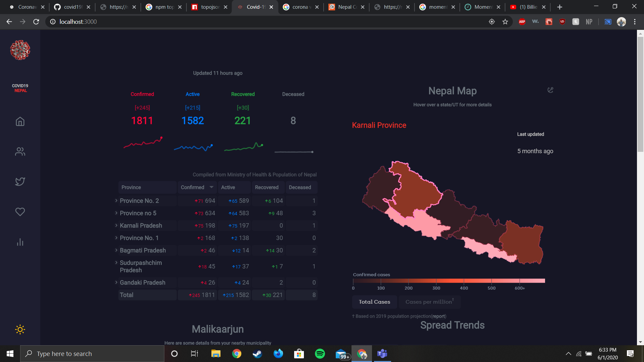Click the icon next to Nepal Map title
Image resolution: width=644 pixels, height=362 pixels.
coord(550,90)
